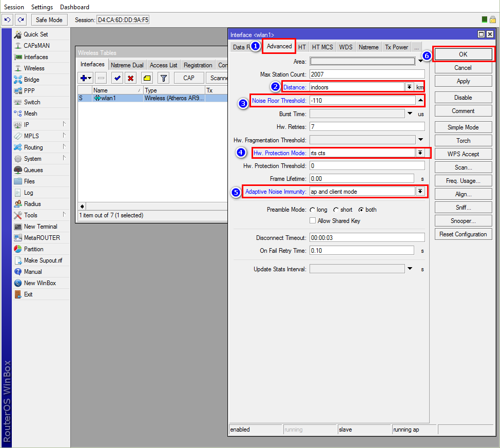
Task: Expand the Burst Time field arrow
Action: pyautogui.click(x=410, y=114)
